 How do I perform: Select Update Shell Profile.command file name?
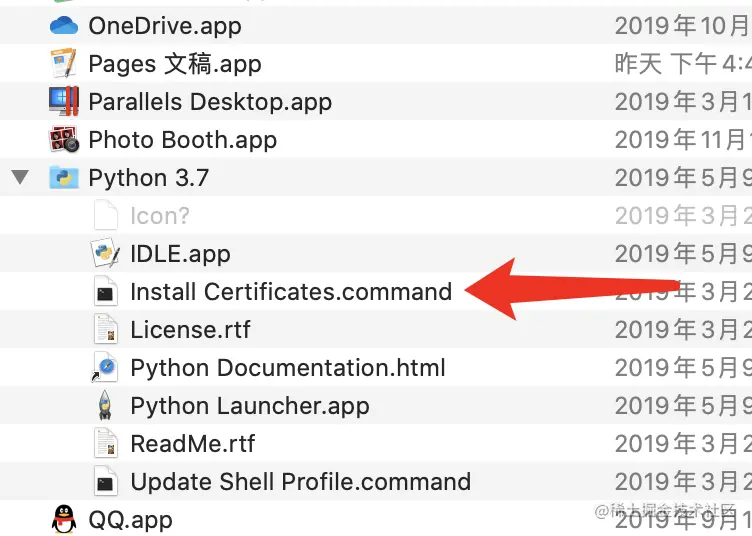[x=301, y=481]
